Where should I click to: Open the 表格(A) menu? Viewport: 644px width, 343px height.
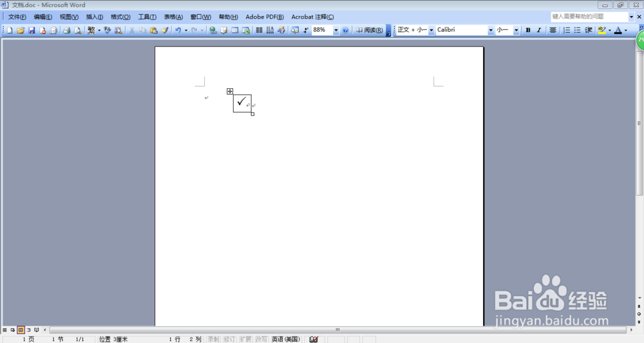coord(173,17)
